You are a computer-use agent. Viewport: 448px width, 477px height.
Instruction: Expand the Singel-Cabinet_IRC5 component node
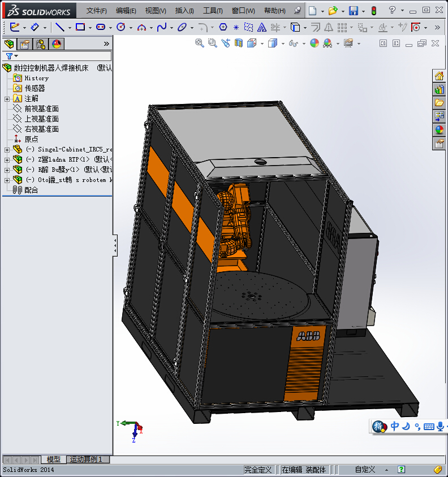pyautogui.click(x=7, y=149)
